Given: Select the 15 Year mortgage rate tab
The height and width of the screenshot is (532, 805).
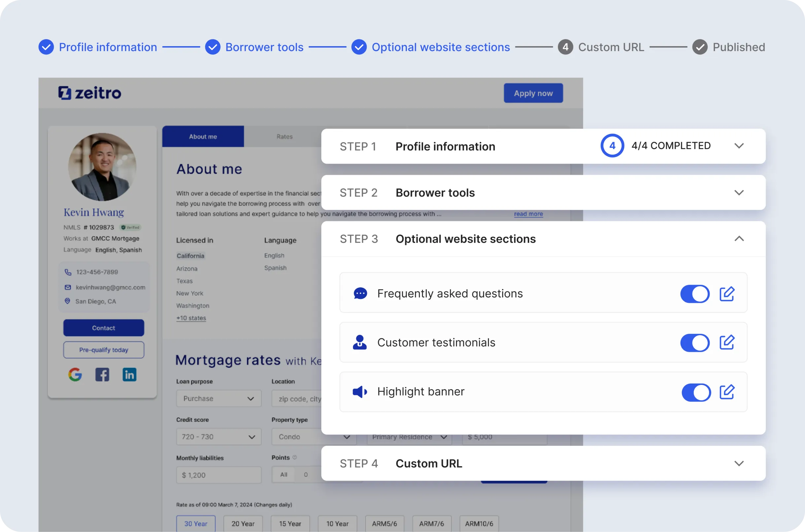Looking at the screenshot, I should coord(290,523).
